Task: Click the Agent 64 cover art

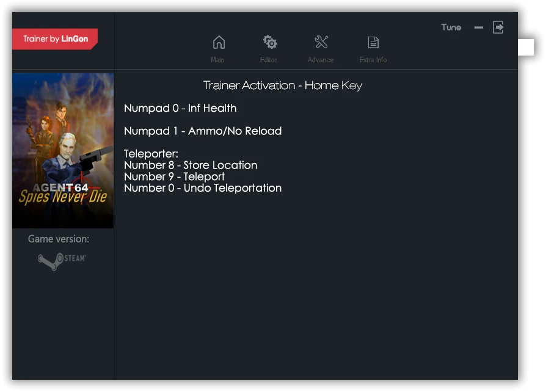Action: (63, 151)
